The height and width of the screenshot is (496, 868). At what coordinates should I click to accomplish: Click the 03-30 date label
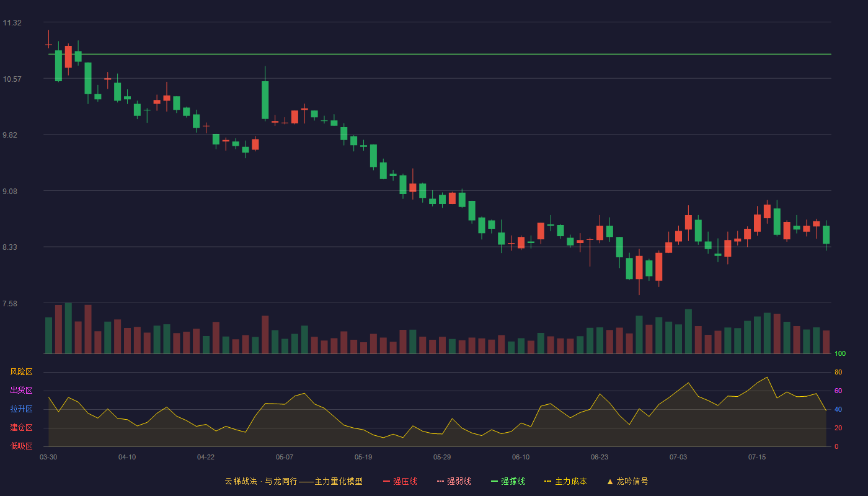coord(48,457)
